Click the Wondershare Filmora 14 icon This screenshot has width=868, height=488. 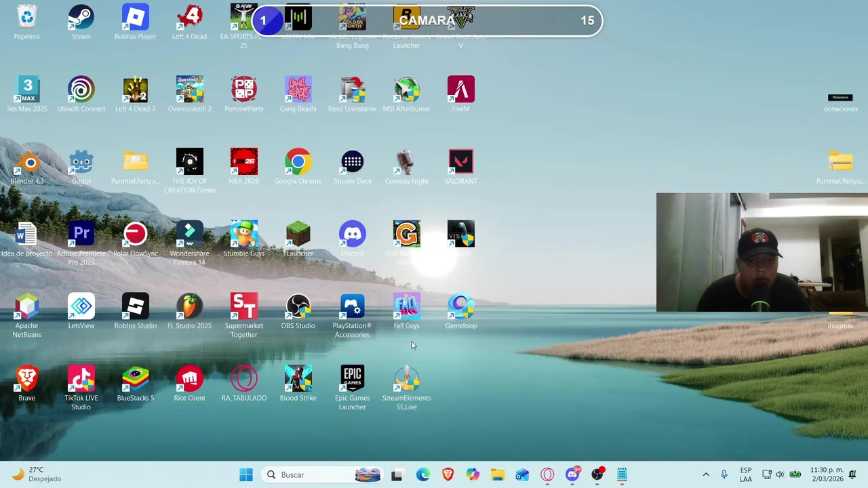pos(190,243)
